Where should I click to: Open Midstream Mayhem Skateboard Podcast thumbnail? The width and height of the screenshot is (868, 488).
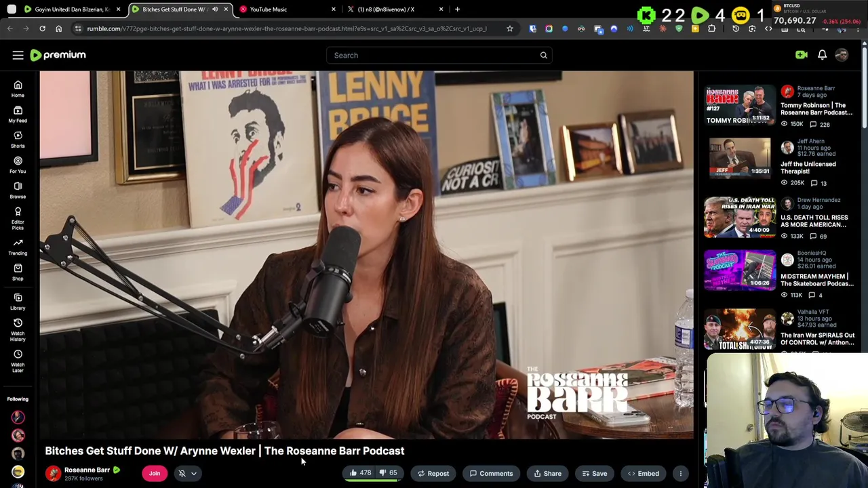740,270
